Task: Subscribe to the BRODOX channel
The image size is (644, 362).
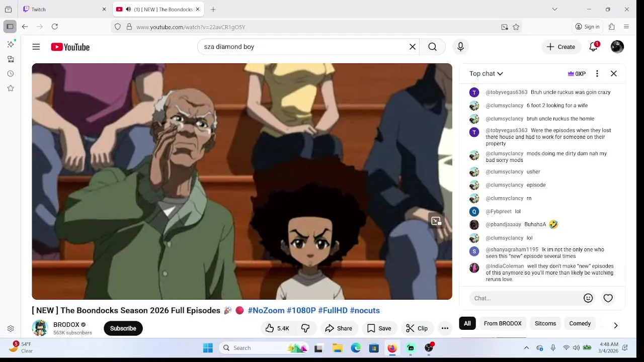Action: point(123,328)
